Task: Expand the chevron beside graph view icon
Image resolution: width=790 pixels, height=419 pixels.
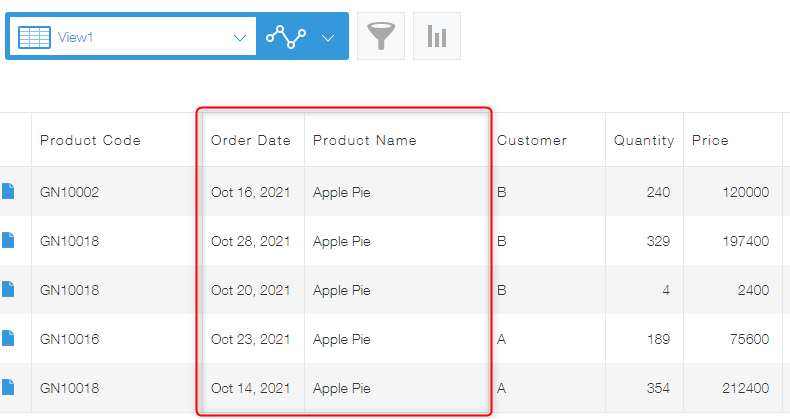Action: point(328,37)
